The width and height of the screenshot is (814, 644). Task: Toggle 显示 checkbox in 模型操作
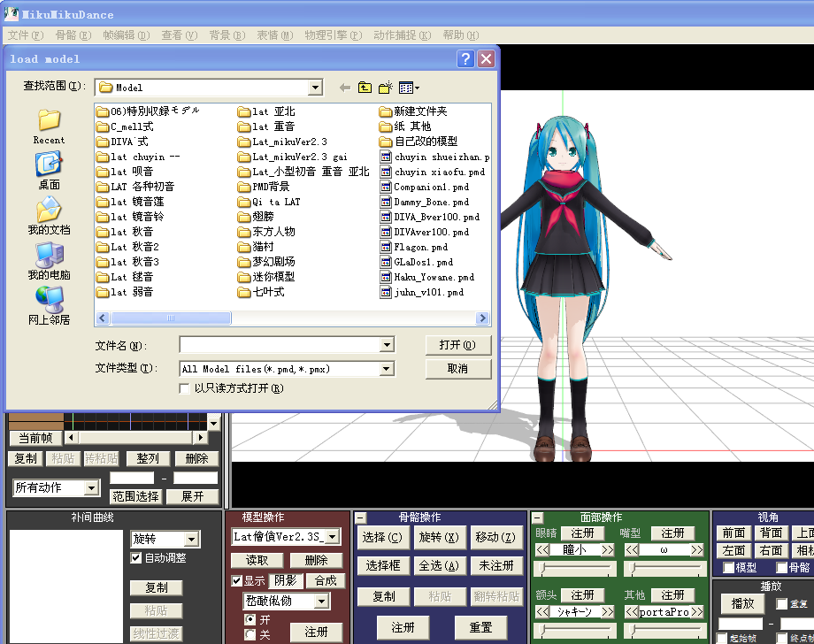[237, 580]
